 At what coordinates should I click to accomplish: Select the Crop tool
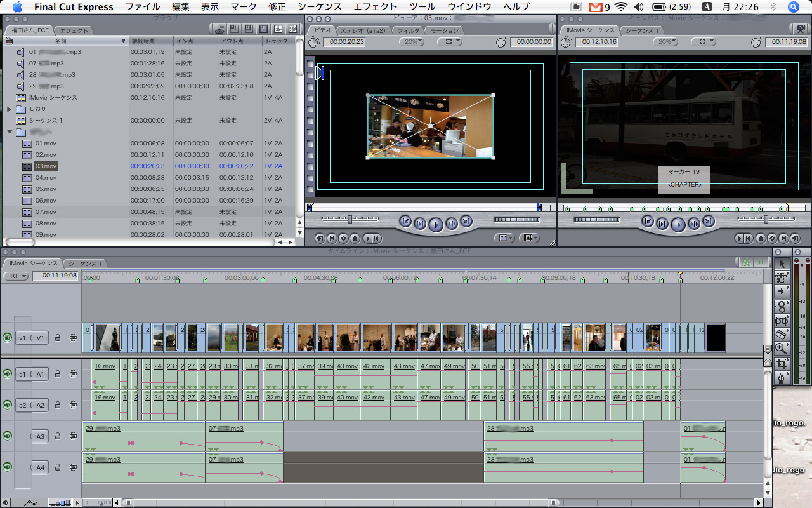782,364
